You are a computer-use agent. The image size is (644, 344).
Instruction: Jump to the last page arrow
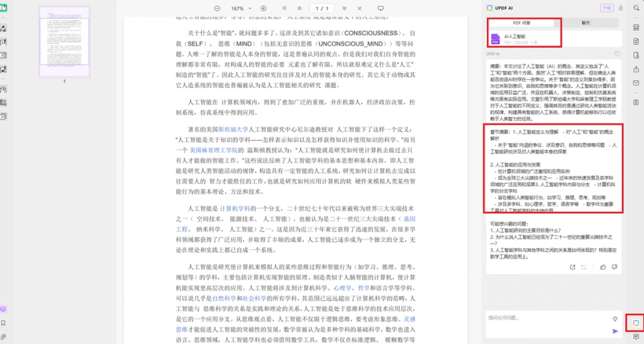point(359,8)
